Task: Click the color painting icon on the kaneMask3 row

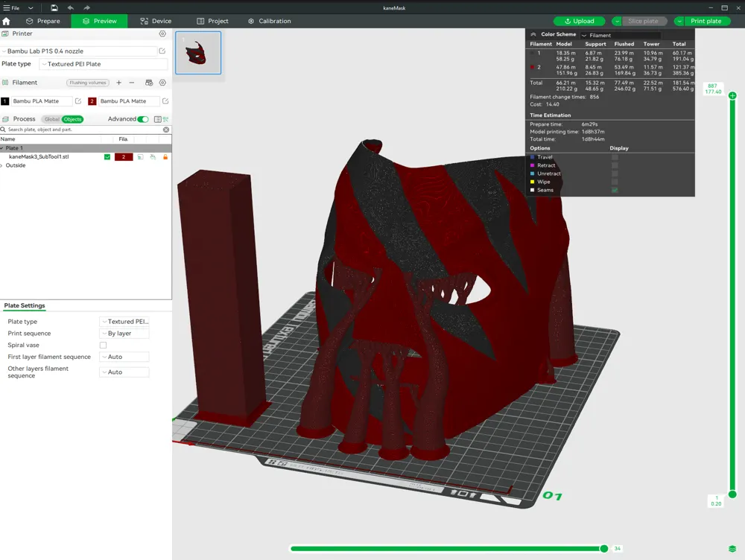Action: click(153, 156)
